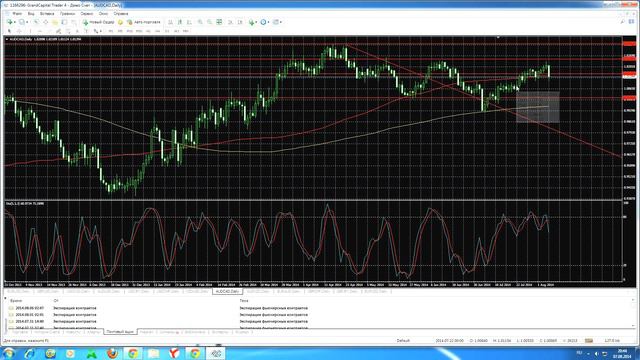Open the Periods clock icon

(263, 22)
